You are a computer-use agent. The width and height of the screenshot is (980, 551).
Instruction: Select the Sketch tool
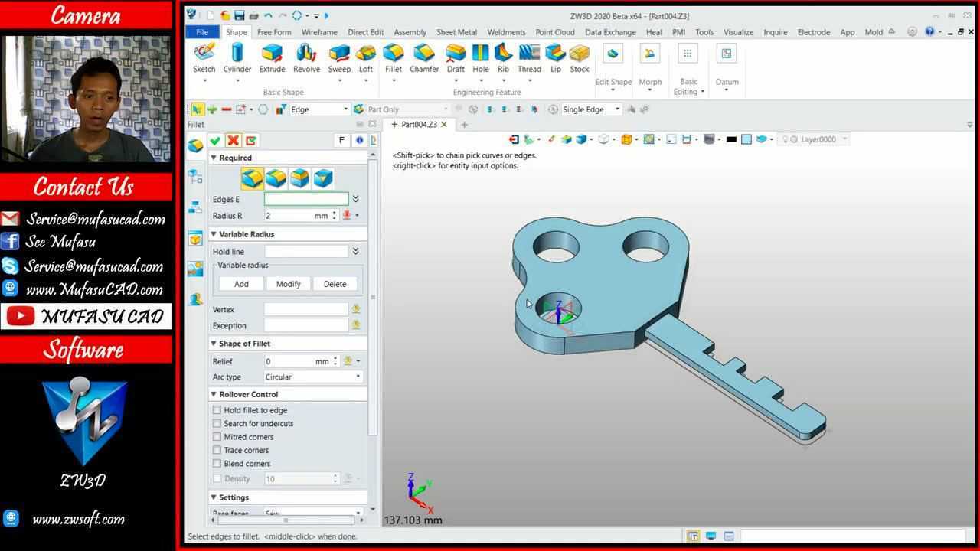tap(204, 57)
